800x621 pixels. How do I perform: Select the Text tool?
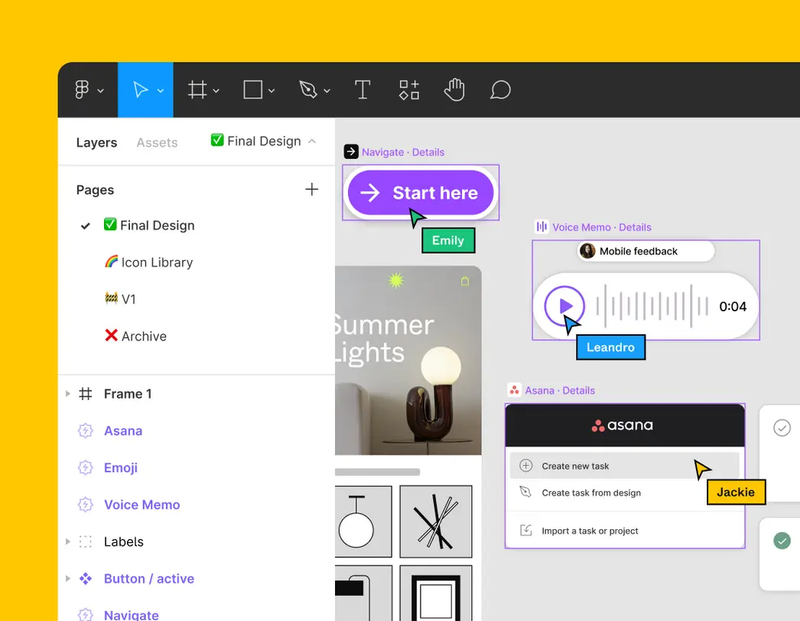click(x=362, y=90)
